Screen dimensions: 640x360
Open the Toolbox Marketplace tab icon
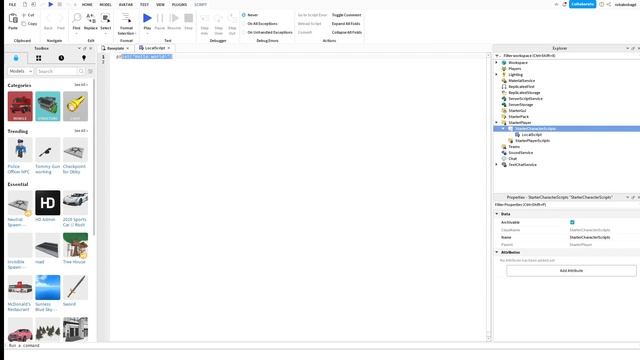tap(16, 58)
